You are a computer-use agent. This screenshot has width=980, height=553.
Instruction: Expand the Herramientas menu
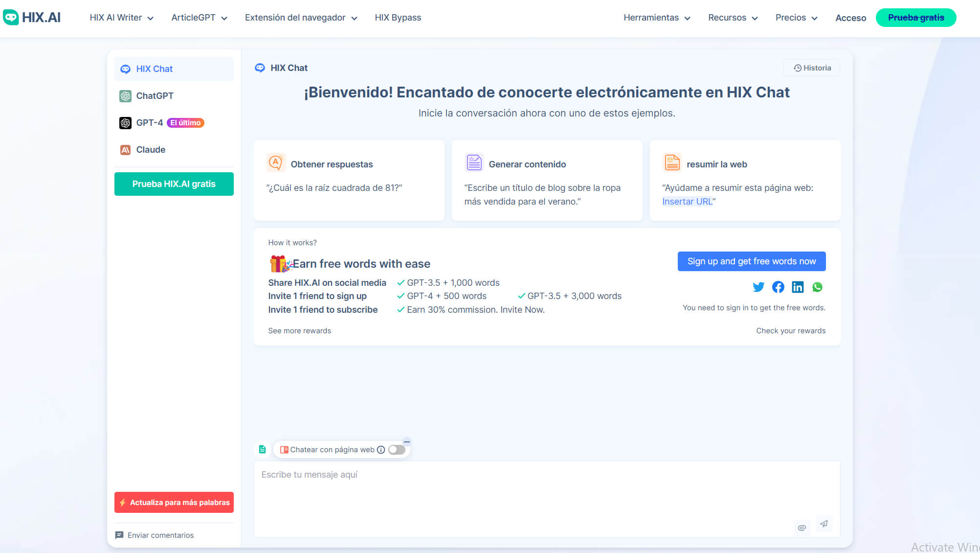click(x=657, y=18)
